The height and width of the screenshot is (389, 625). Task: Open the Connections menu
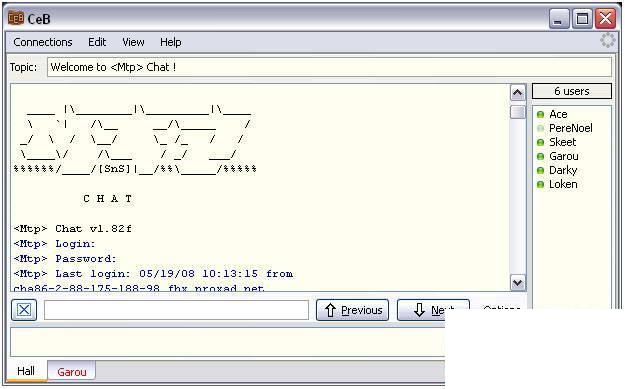[x=43, y=42]
